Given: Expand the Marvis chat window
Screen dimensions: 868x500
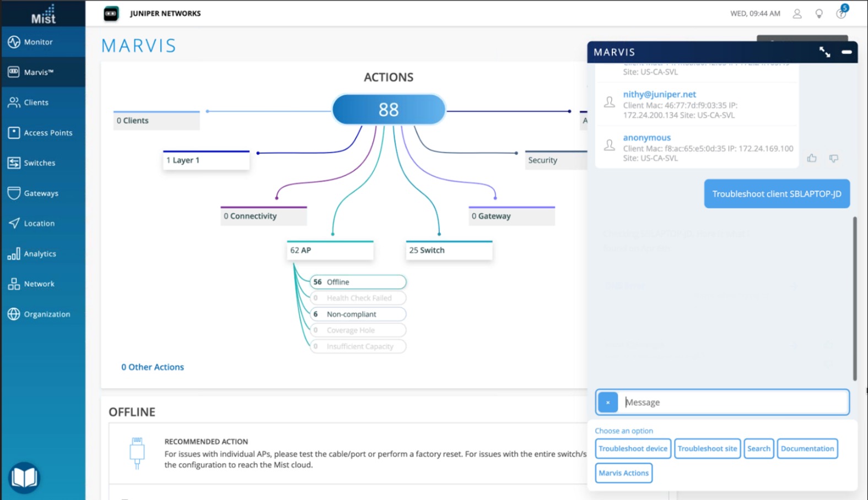Looking at the screenshot, I should (824, 52).
